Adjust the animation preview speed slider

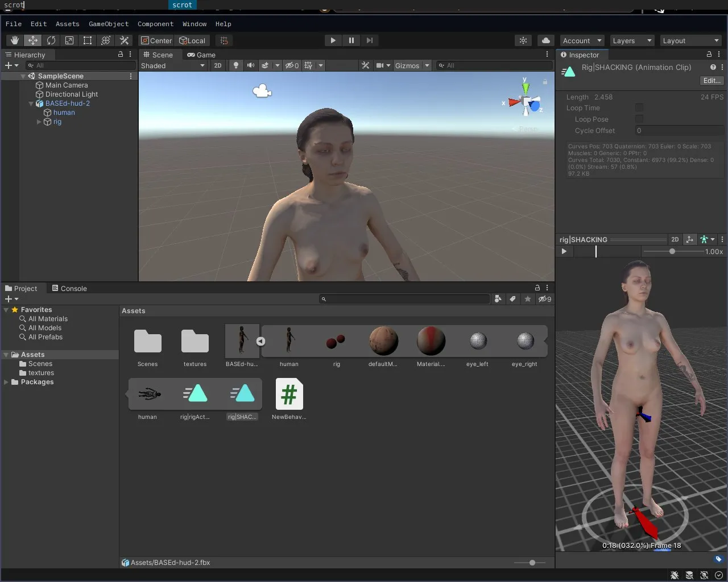coord(672,251)
